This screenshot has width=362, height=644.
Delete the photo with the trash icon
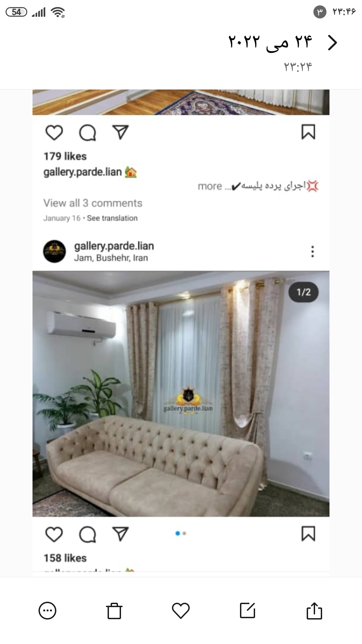[114, 611]
